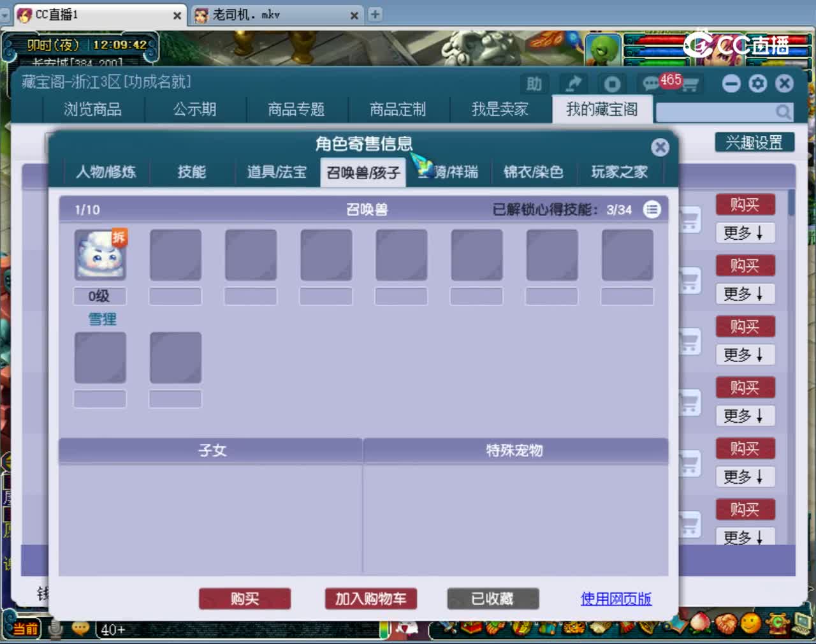Viewport: 816px width, 644px height.
Task: Switch to 锦衣/染色 tab
Action: click(x=534, y=172)
